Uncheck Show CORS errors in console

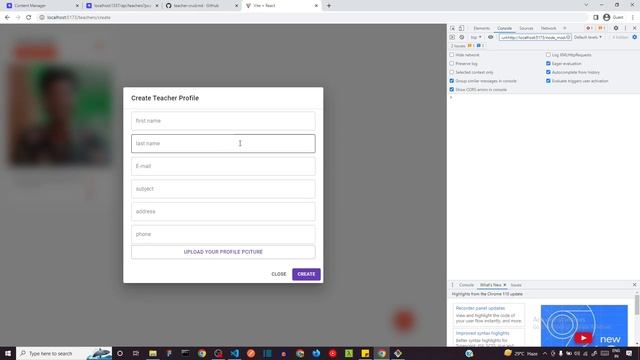coord(451,89)
